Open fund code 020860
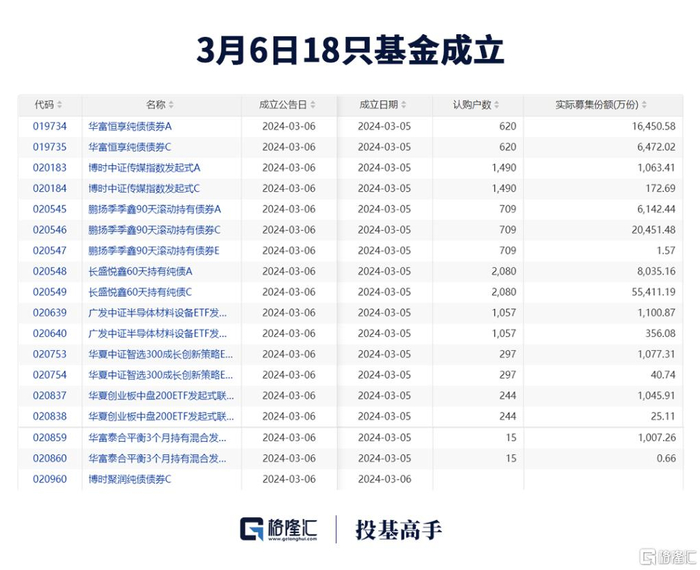Viewport: 700px width, 570px height. click(50, 458)
